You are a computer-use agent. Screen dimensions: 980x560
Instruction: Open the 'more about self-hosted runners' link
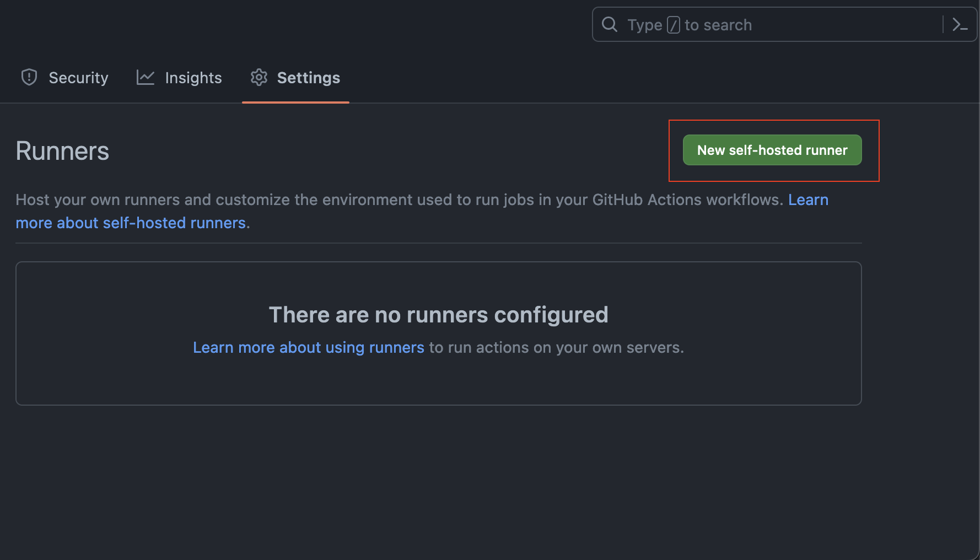click(131, 223)
